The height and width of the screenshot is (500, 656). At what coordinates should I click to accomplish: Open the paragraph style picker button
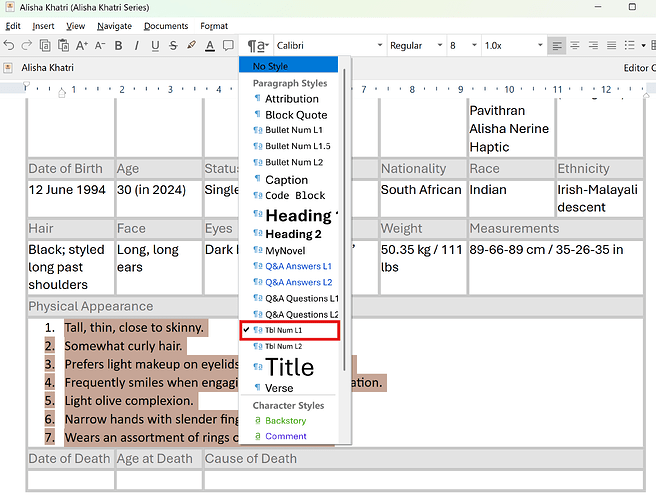point(257,45)
